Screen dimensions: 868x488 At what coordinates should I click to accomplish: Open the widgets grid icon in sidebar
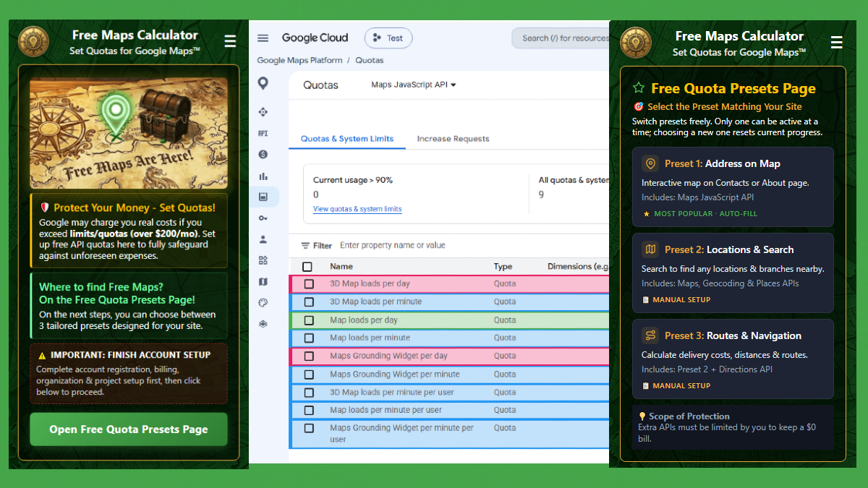click(x=263, y=260)
